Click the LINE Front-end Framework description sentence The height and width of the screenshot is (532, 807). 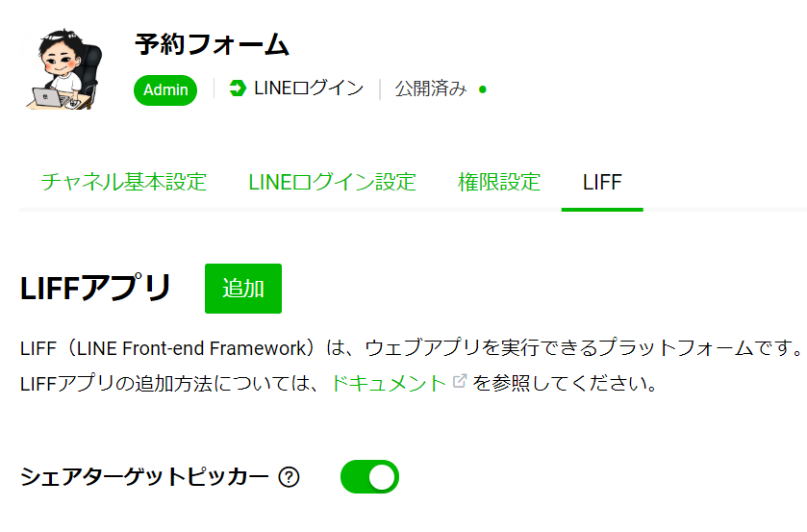pyautogui.click(x=412, y=348)
